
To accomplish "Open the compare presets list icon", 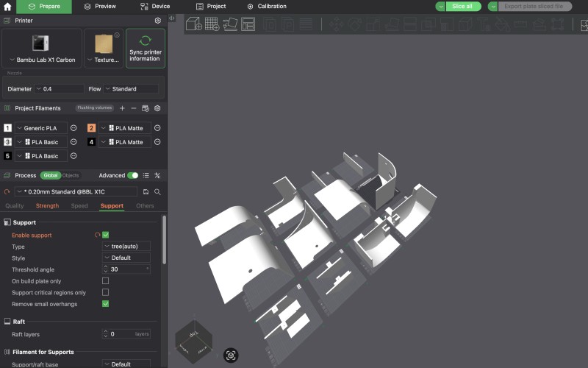I will click(146, 175).
